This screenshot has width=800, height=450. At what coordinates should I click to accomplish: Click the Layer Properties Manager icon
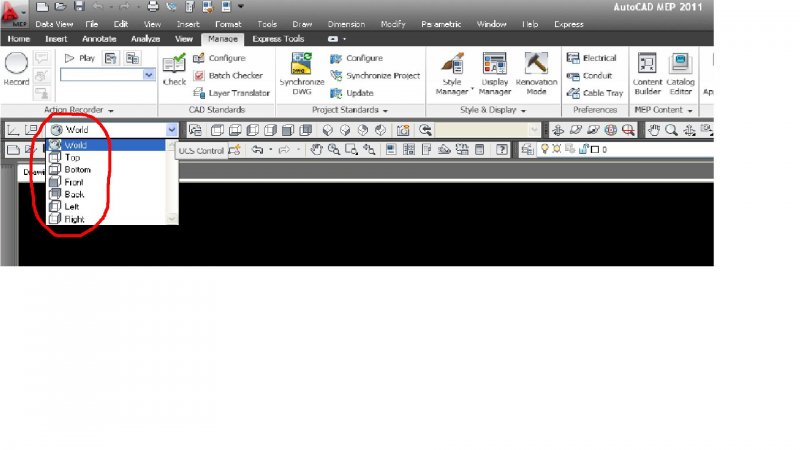point(527,149)
